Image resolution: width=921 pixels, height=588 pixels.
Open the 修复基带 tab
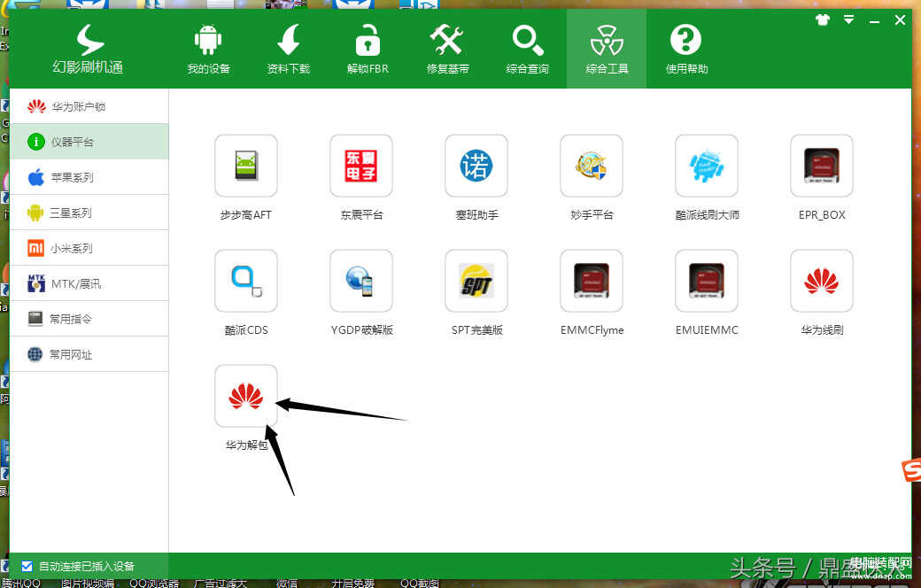(447, 50)
